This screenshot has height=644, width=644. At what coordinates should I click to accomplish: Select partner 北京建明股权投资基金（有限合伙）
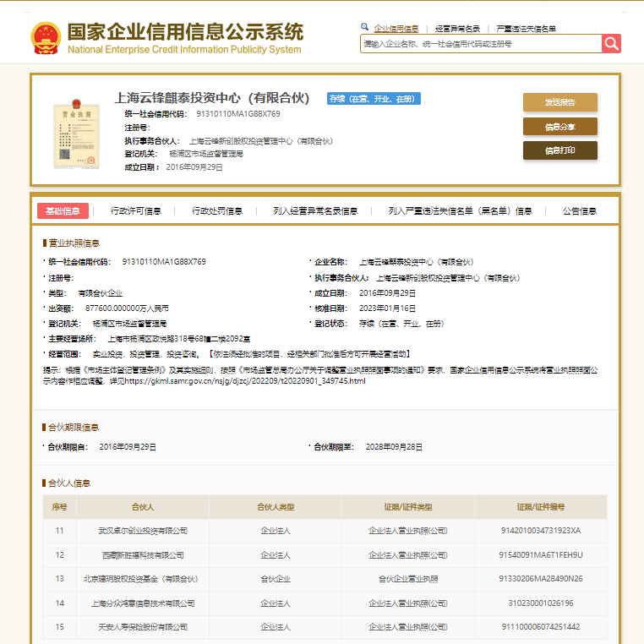[141, 579]
